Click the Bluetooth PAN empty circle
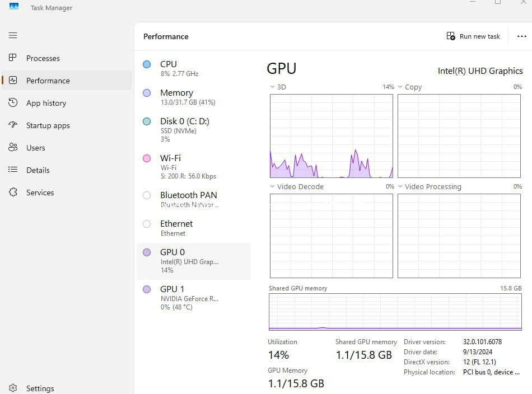The height and width of the screenshot is (394, 532). (x=147, y=195)
